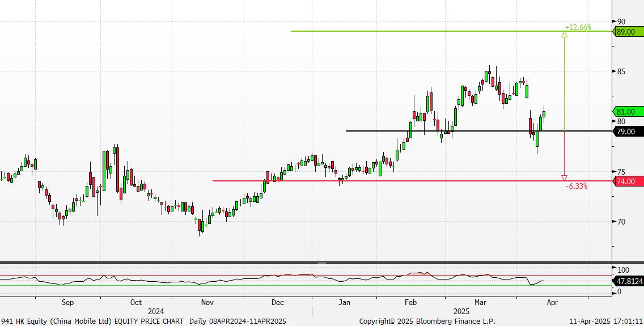644x326 pixels.
Task: Click the 47.8124 RSI value label
Action: click(x=628, y=282)
